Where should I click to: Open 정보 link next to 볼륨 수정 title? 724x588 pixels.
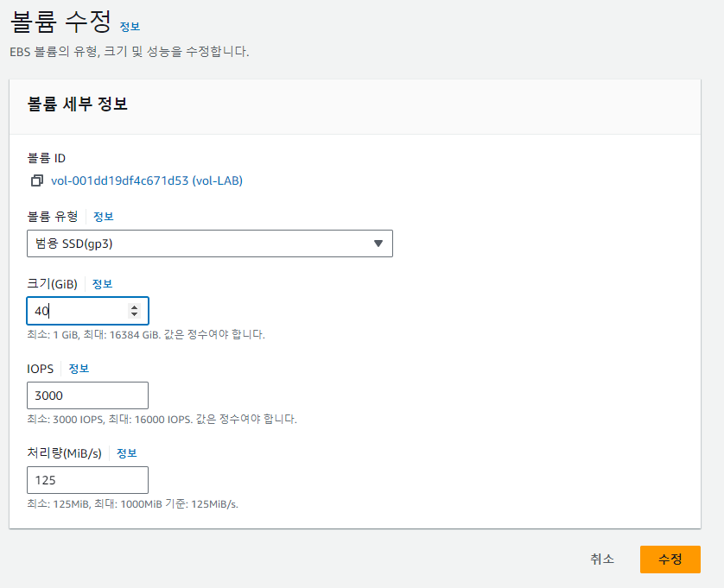tap(130, 26)
